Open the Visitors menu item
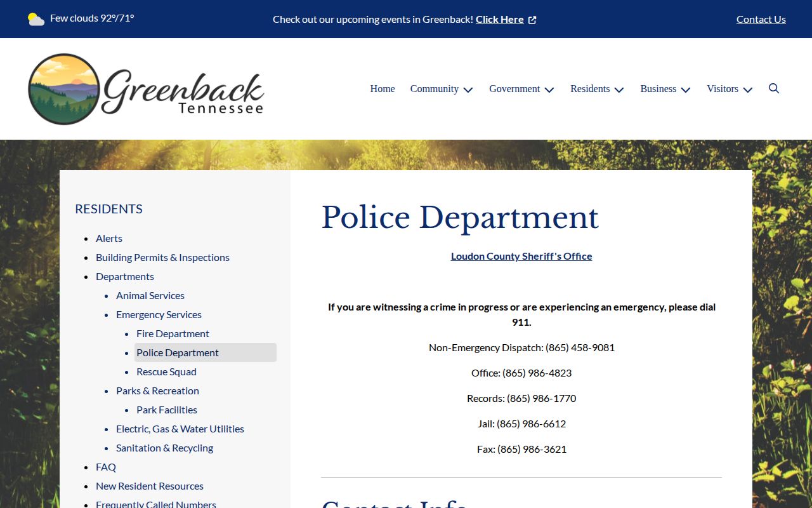Screen dimensions: 812x508 coord(723,89)
